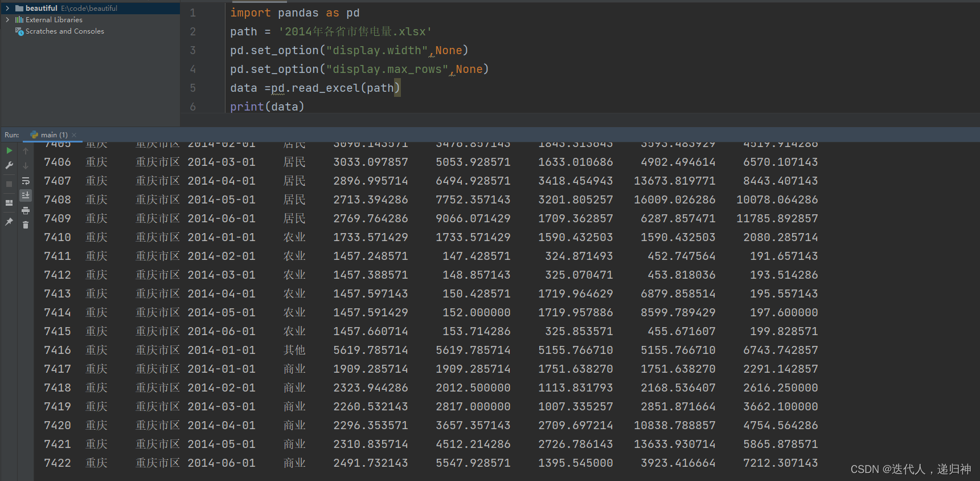This screenshot has width=980, height=481.
Task: Click value 10838.788857 in row 7420
Action: (675, 425)
